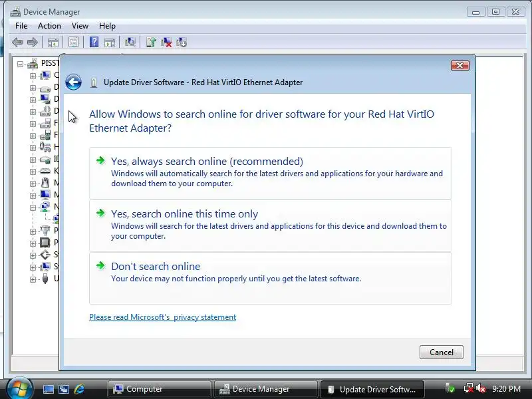The height and width of the screenshot is (399, 532).
Task: Open the View menu
Action: [80, 26]
